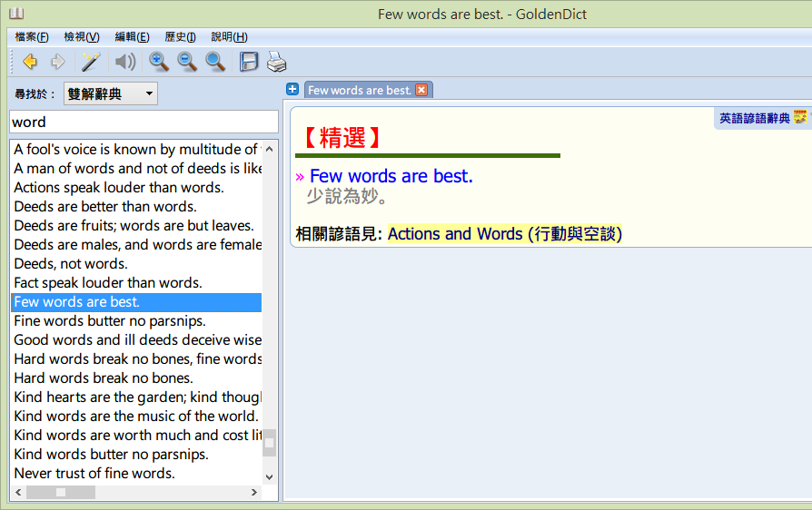Select 'Kind hearts are the garden; kind though'
The image size is (812, 510).
tap(136, 397)
